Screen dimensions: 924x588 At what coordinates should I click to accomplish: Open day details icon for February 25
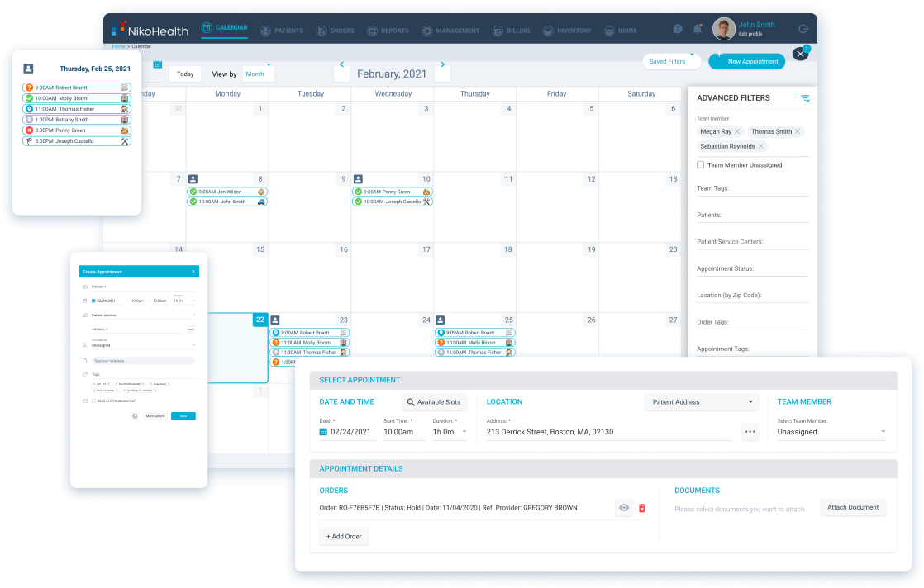pyautogui.click(x=441, y=320)
